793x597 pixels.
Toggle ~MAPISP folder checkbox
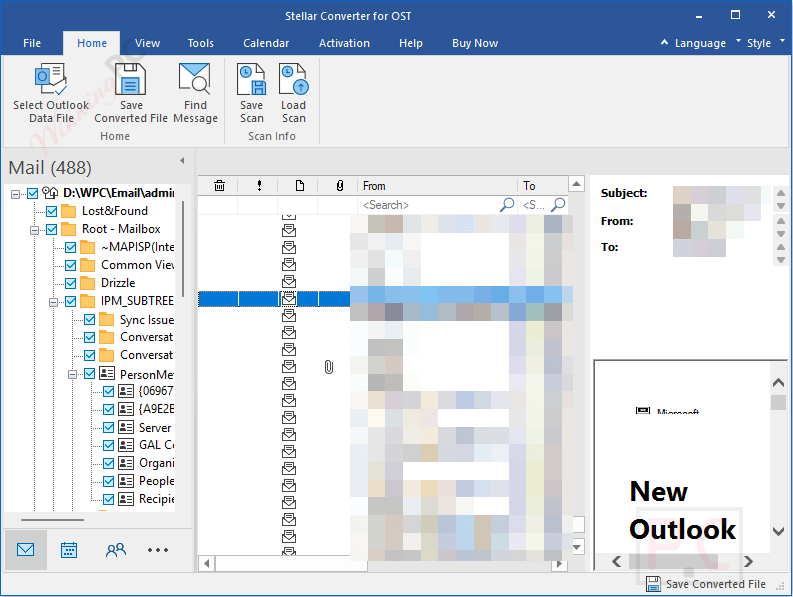[x=71, y=247]
